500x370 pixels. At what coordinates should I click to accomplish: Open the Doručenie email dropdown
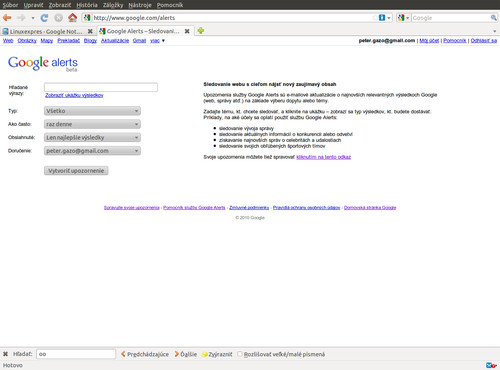92,151
